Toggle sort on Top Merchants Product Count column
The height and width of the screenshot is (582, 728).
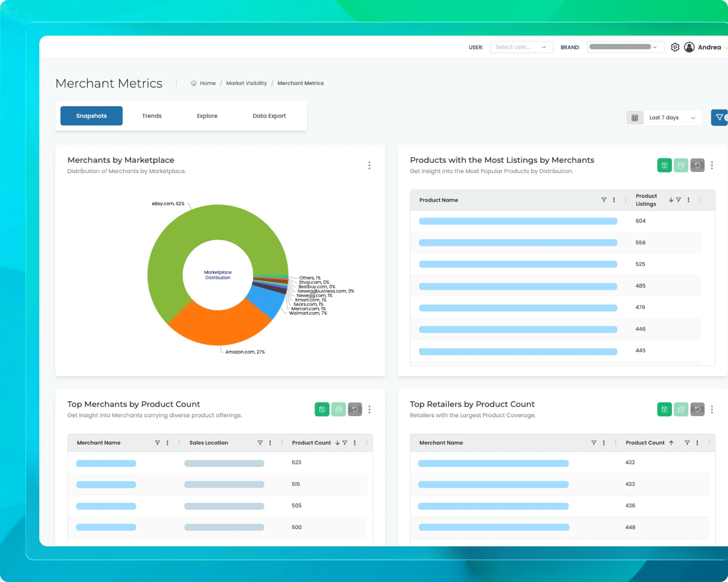[338, 443]
